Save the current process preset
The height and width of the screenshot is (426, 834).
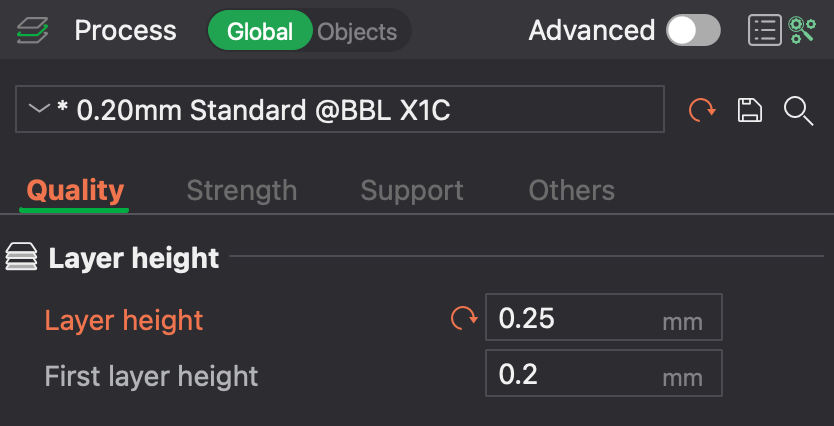click(x=750, y=110)
